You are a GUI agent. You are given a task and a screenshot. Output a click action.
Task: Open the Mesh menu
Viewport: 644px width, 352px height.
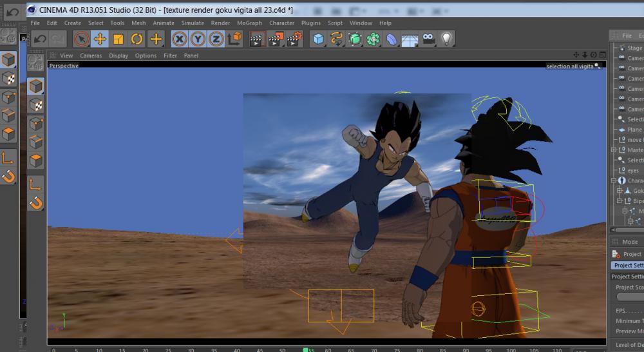[138, 23]
